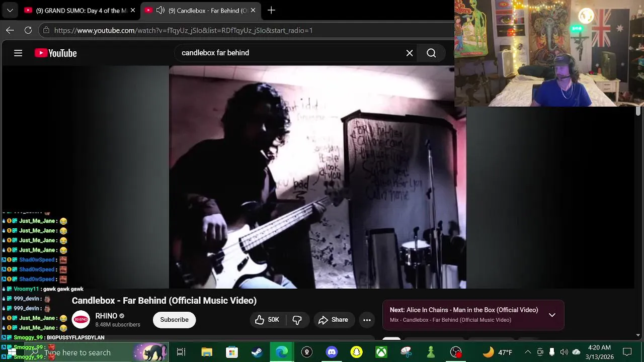The image size is (644, 362).
Task: Open the site information icon in address bar
Action: (x=46, y=30)
